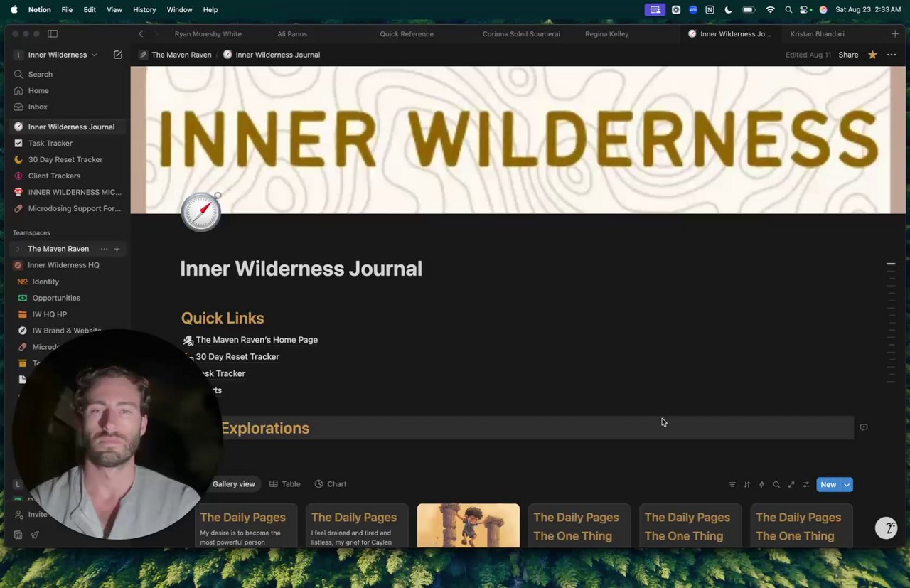910x588 pixels.
Task: Click the paper plane icon at sidebar bottom
Action: coord(34,535)
